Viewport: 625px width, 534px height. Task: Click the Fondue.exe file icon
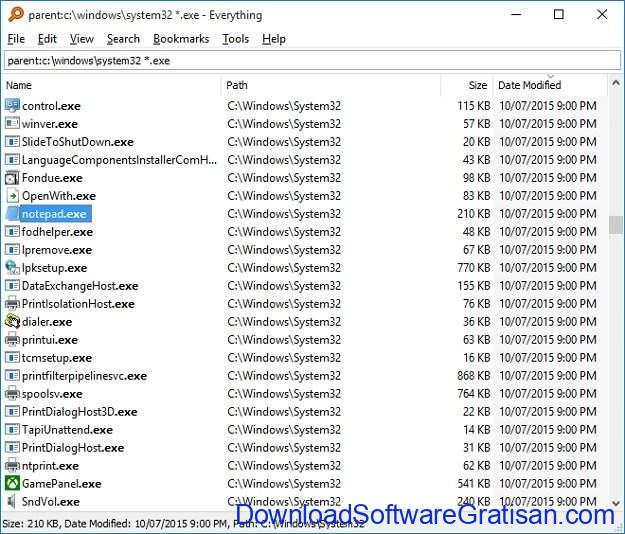12,178
